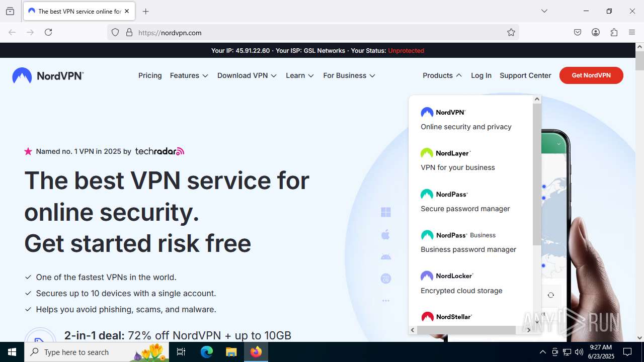
Task: Click Products panel vertical scrollbar thumb
Action: [x=537, y=175]
